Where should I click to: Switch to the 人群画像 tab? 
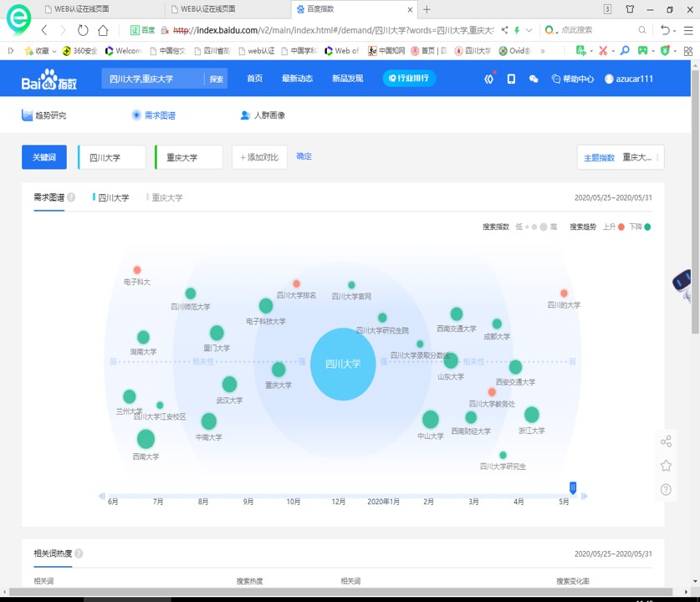[x=263, y=115]
